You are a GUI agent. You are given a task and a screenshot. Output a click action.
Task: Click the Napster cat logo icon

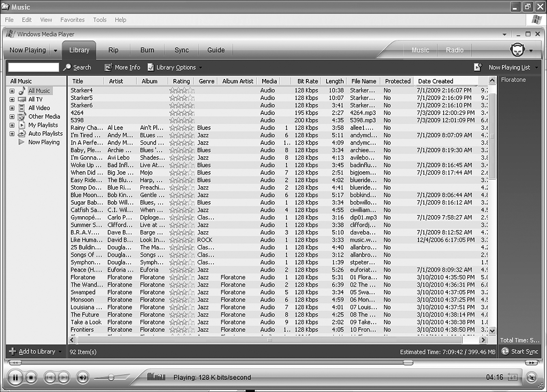click(517, 50)
